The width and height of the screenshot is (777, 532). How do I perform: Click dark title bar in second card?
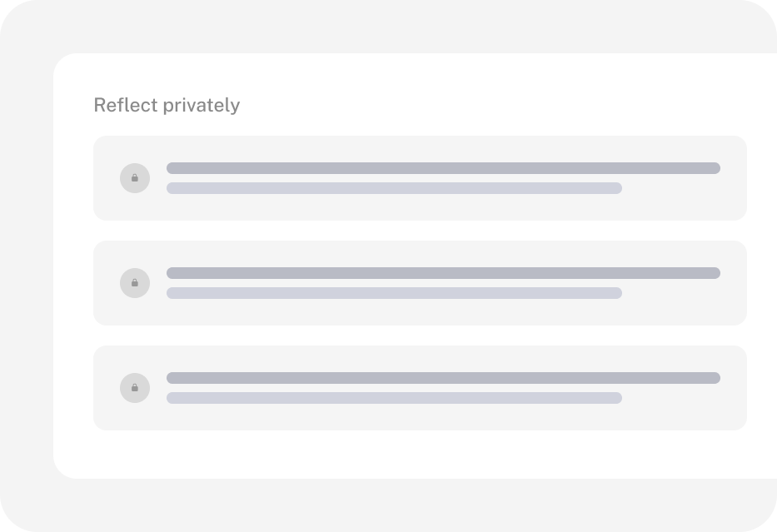click(x=444, y=273)
